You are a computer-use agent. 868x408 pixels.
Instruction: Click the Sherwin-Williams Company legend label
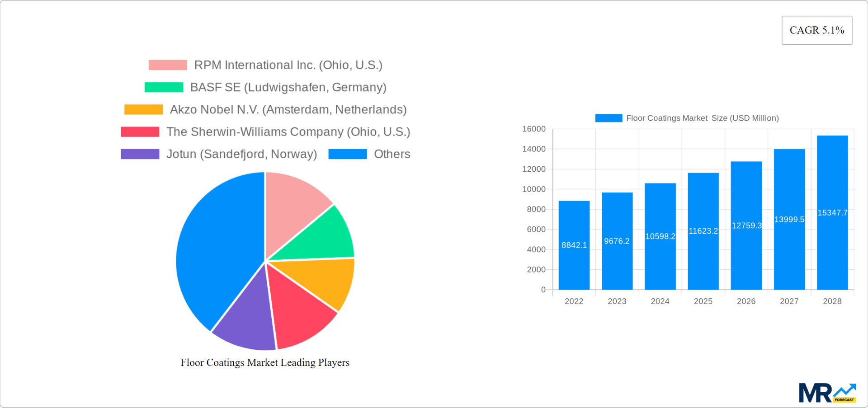pos(288,132)
